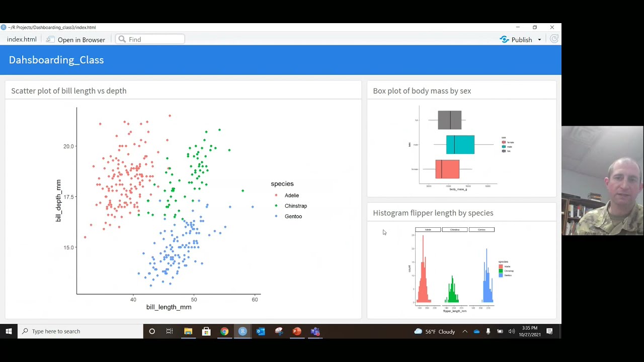
Task: Focus the Find search field
Action: [150, 39]
